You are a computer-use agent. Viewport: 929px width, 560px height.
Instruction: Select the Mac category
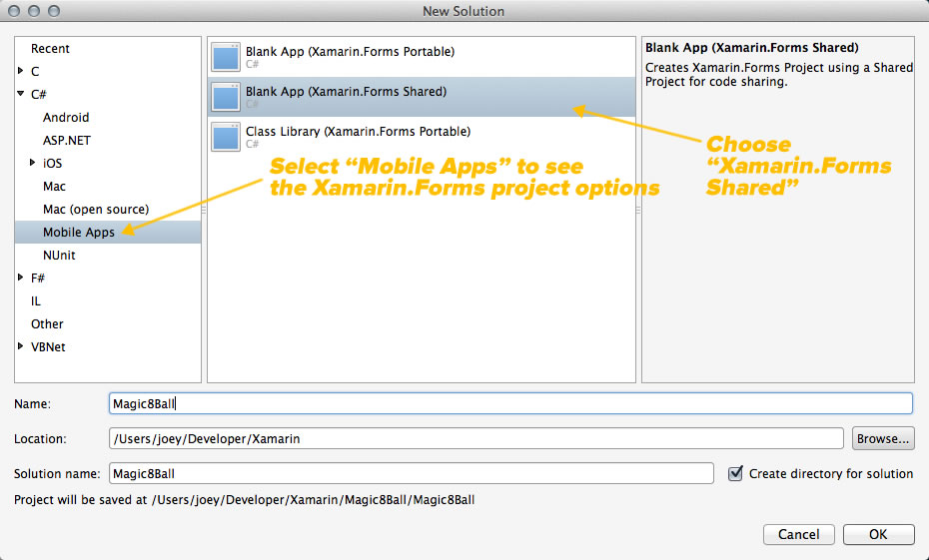coord(54,186)
